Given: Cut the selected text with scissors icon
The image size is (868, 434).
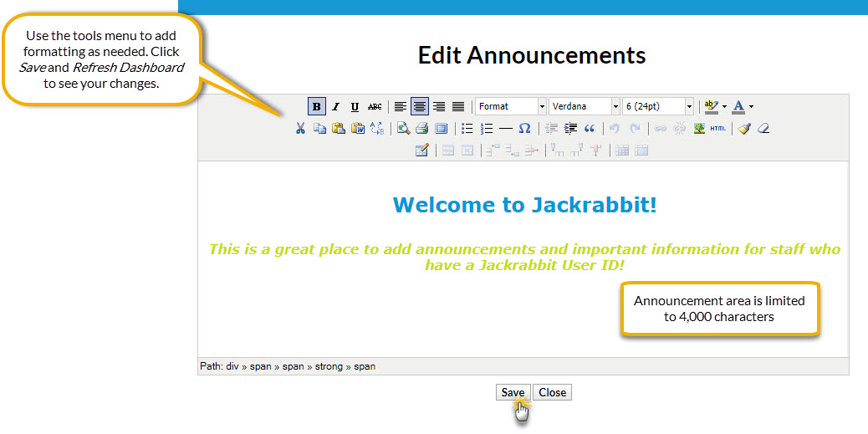Looking at the screenshot, I should coord(300,129).
